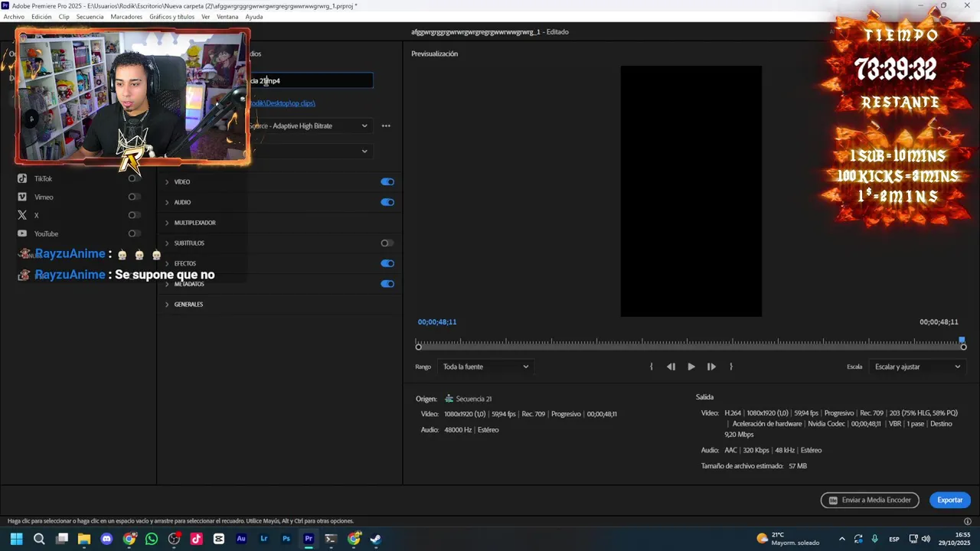
Task: Open the Ayuda menu
Action: [x=254, y=17]
